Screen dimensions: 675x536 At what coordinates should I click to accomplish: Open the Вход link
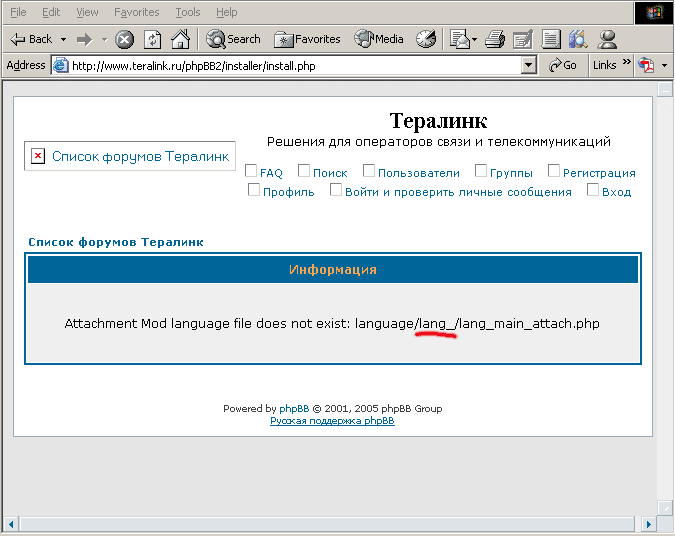point(616,192)
